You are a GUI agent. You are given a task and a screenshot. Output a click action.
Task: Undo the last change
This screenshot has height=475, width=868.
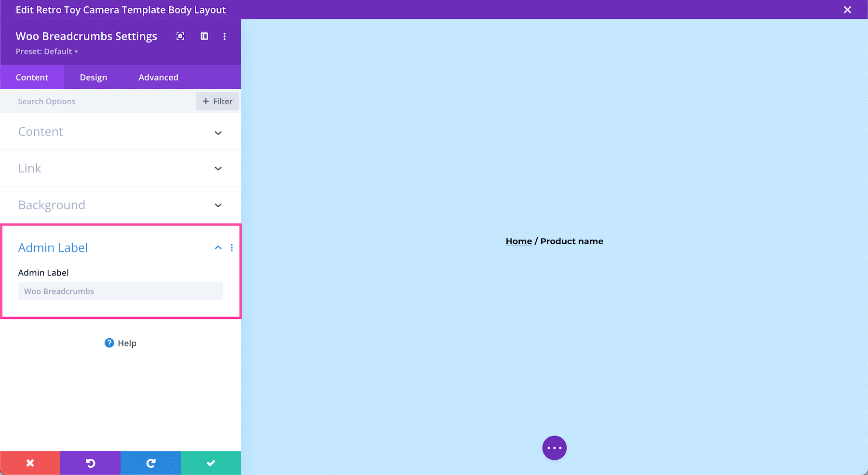point(90,462)
